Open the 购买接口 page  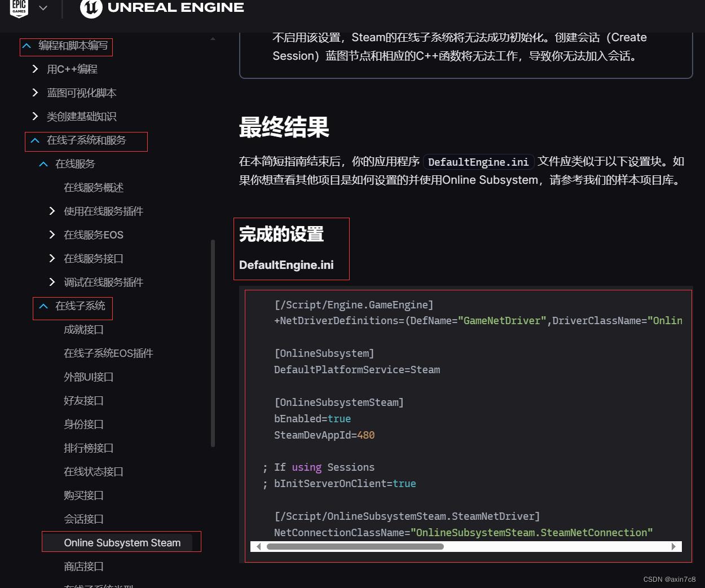click(x=83, y=496)
